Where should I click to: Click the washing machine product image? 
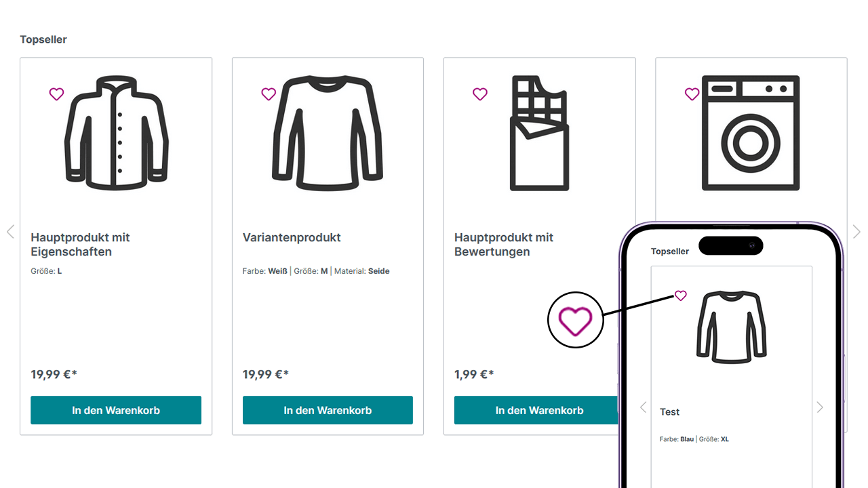click(751, 134)
